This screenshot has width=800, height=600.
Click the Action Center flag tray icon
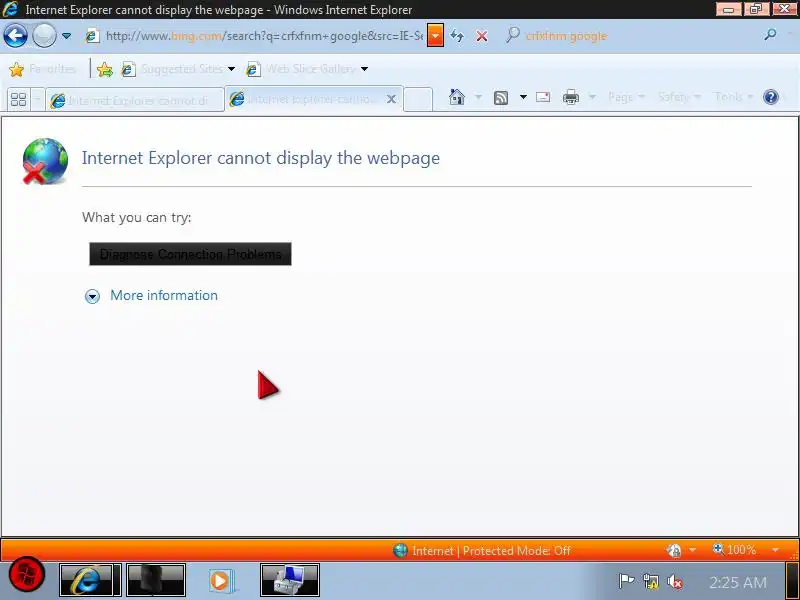626,581
